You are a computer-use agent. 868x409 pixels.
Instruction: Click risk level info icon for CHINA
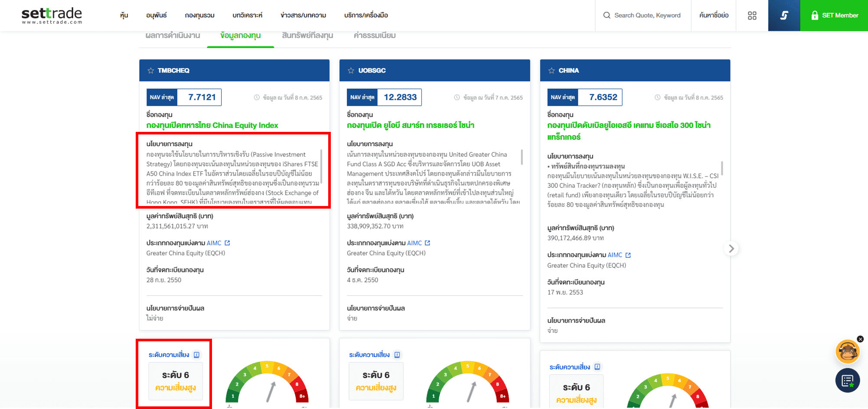pos(597,367)
